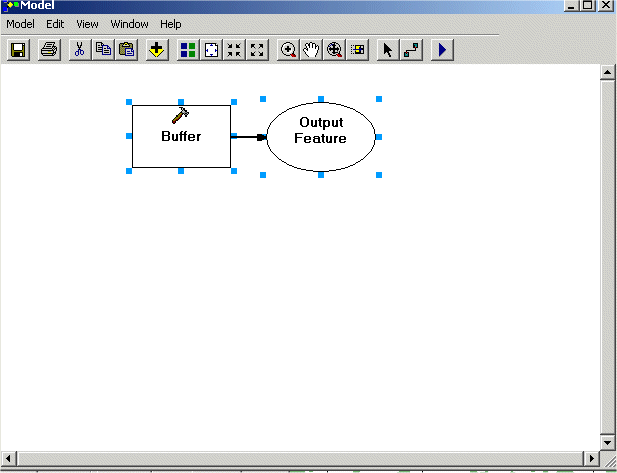The width and height of the screenshot is (617, 473).
Task: Open the View menu
Action: pos(87,24)
